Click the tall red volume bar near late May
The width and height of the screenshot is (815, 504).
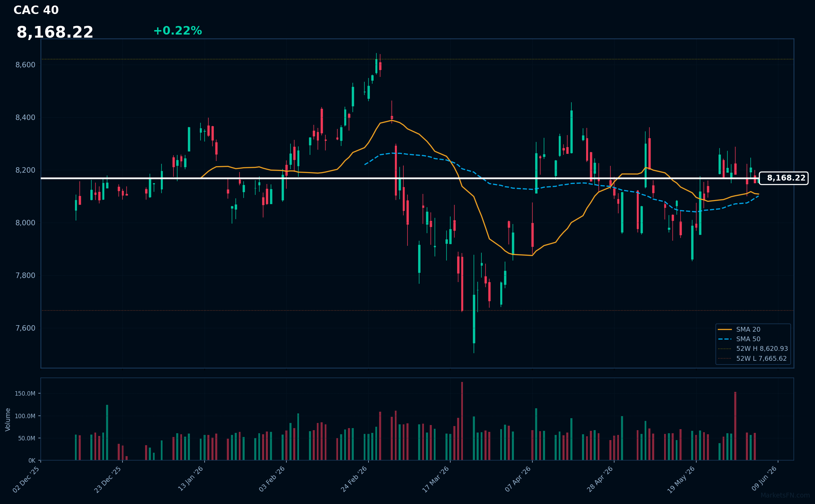735,426
